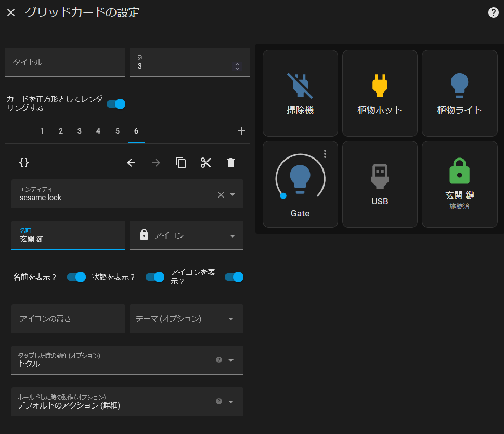The height and width of the screenshot is (434, 504).
Task: Delete the card with the trash icon
Action: [231, 163]
